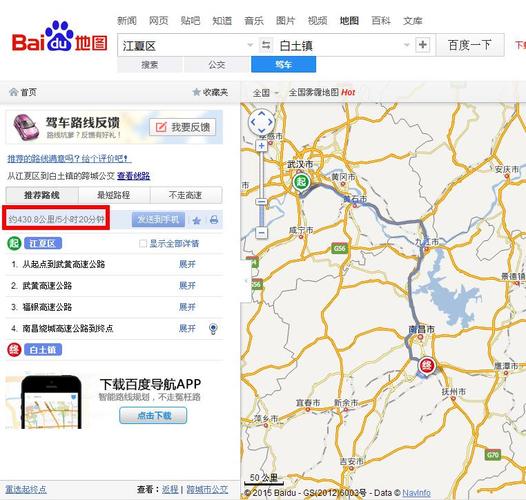526x500 pixels.
Task: Click the 南昌市 label on the map
Action: [x=421, y=330]
